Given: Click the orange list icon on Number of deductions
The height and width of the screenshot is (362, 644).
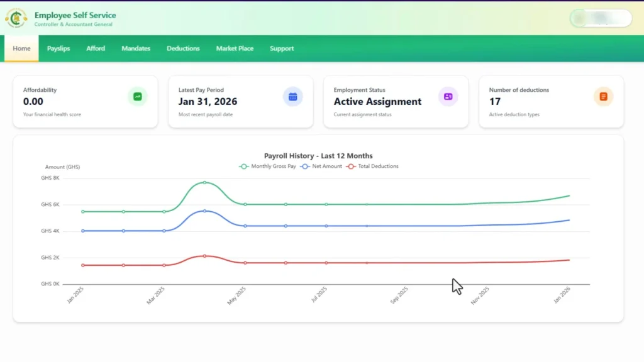Looking at the screenshot, I should tap(603, 97).
